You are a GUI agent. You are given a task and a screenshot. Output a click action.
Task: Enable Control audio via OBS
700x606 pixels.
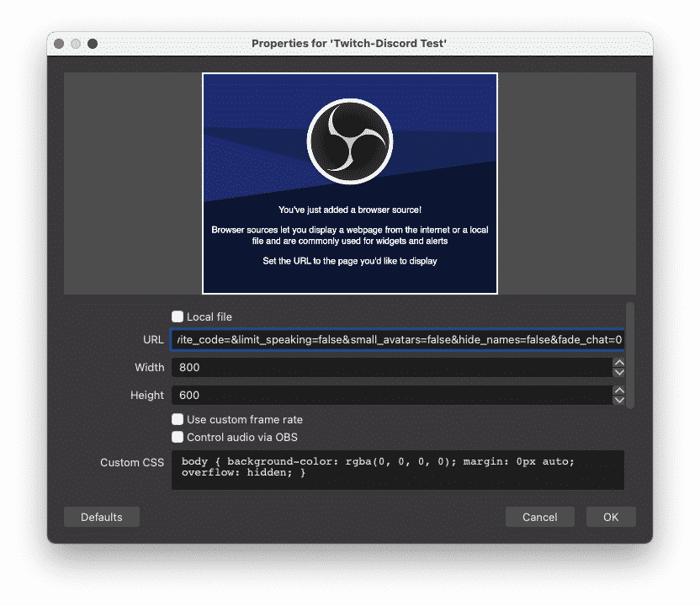click(x=178, y=437)
